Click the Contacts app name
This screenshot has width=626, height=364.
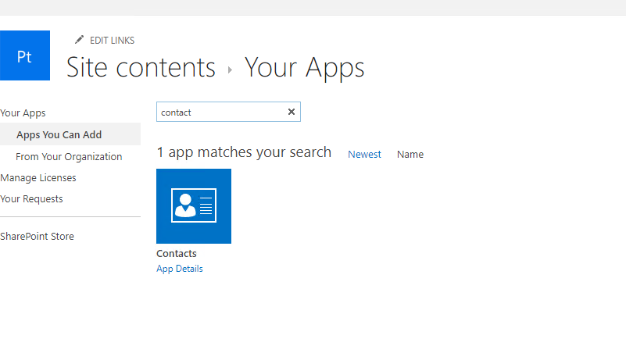tap(177, 253)
